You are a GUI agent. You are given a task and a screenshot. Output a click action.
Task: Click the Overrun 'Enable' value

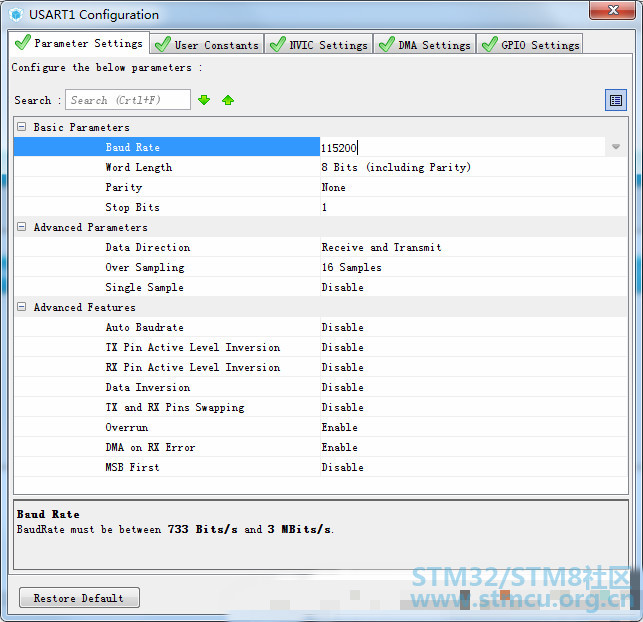tap(340, 427)
